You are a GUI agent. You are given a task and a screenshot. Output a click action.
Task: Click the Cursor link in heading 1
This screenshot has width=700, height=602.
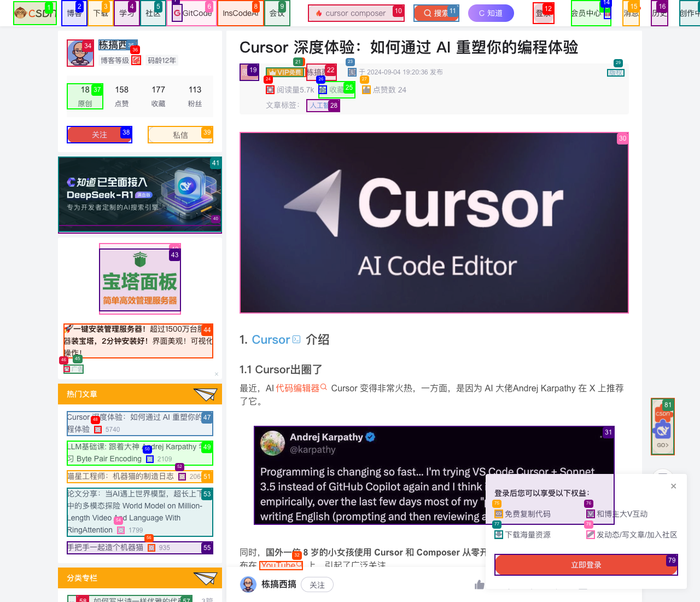pyautogui.click(x=276, y=340)
